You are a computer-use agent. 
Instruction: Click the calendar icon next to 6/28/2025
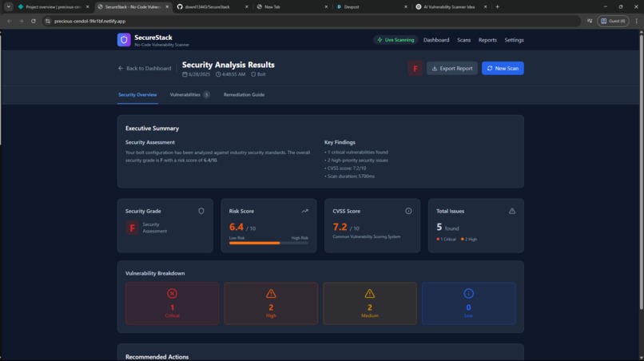[x=185, y=74]
